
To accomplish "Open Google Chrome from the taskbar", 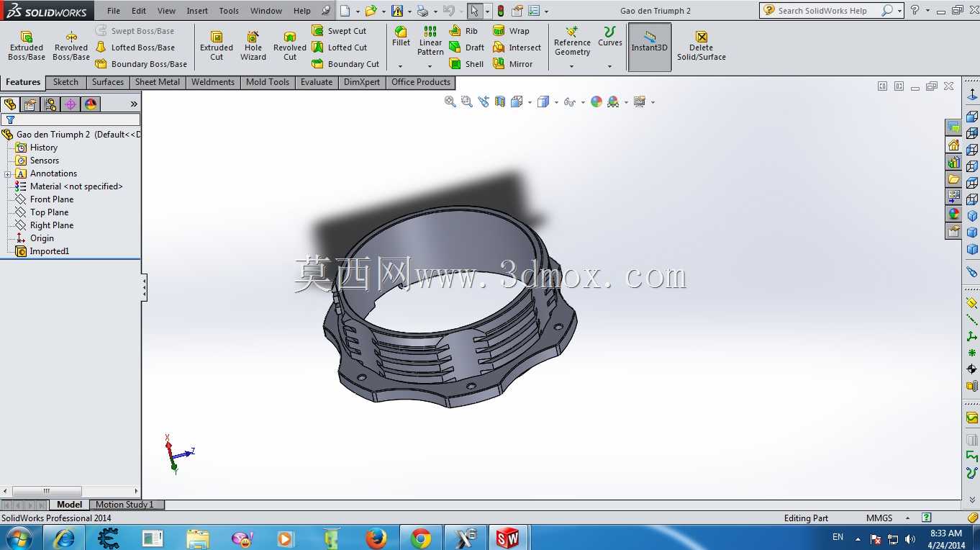I will point(421,538).
